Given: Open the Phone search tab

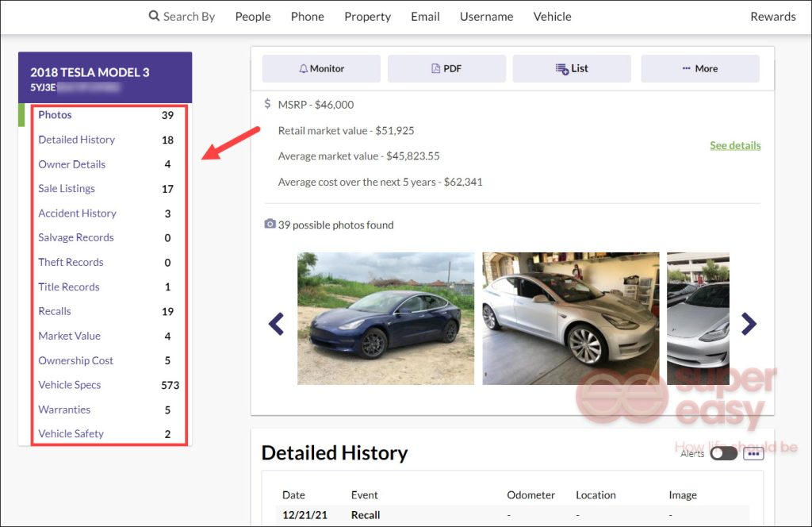Looking at the screenshot, I should [307, 17].
